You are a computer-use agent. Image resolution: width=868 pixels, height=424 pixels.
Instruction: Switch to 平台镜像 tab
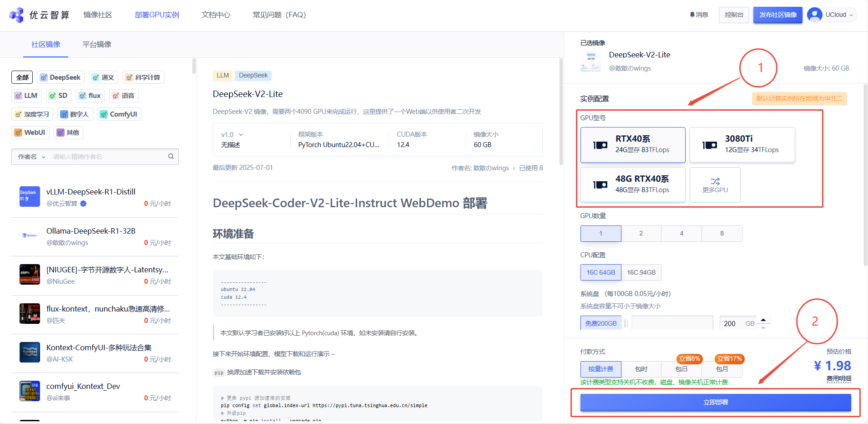(97, 44)
